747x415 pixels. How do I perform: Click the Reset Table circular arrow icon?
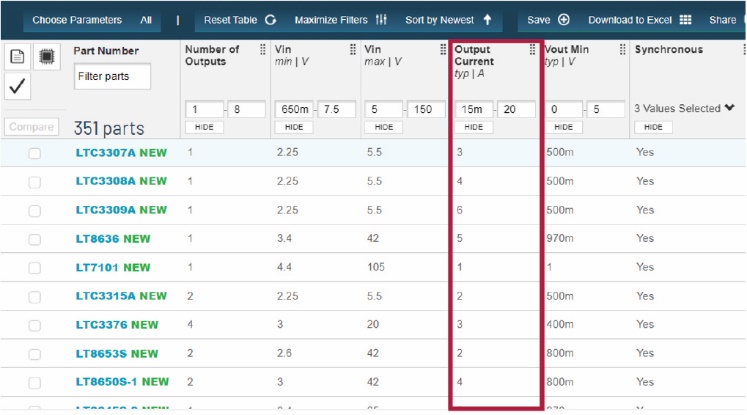click(x=271, y=20)
